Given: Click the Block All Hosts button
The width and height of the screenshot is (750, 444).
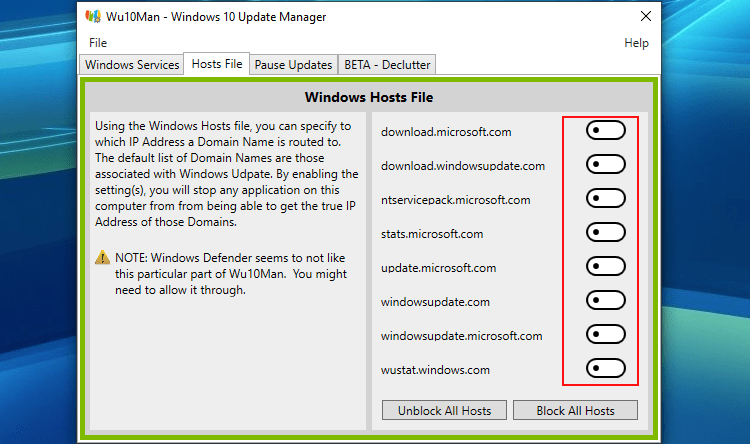Looking at the screenshot, I should (575, 411).
